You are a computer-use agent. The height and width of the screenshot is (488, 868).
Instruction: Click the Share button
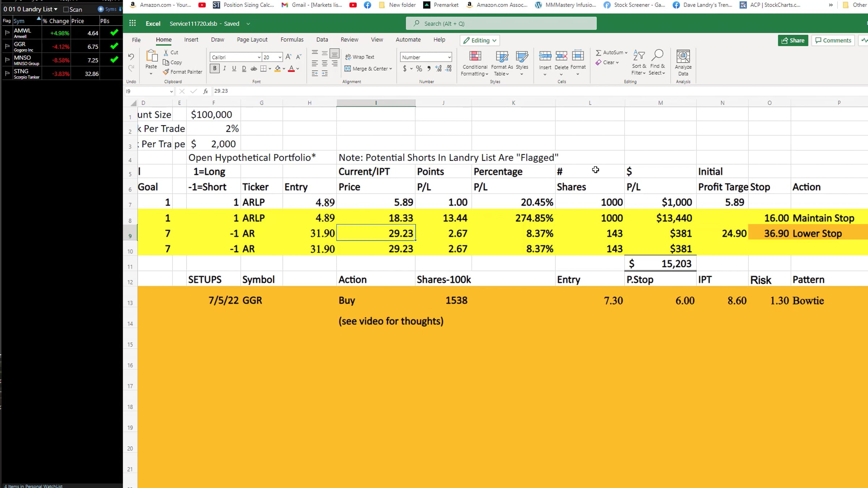(793, 40)
